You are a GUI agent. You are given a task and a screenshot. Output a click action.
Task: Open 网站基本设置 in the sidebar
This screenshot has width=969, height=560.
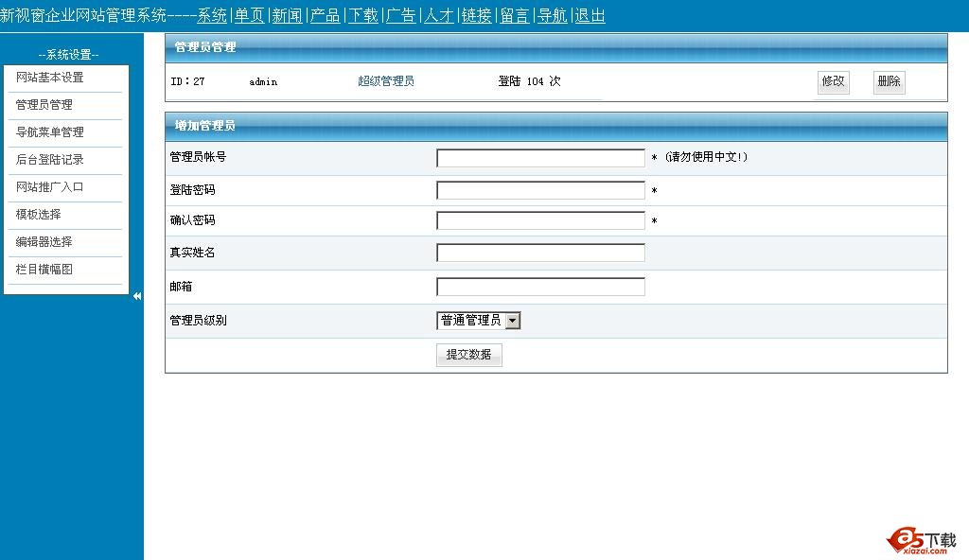(50, 78)
